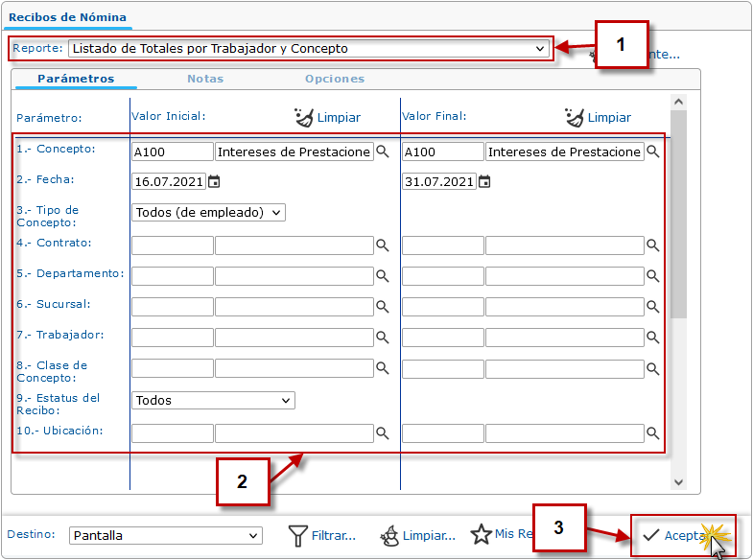Click final date field 31.07.2021
This screenshot has width=753, height=560.
tap(439, 182)
